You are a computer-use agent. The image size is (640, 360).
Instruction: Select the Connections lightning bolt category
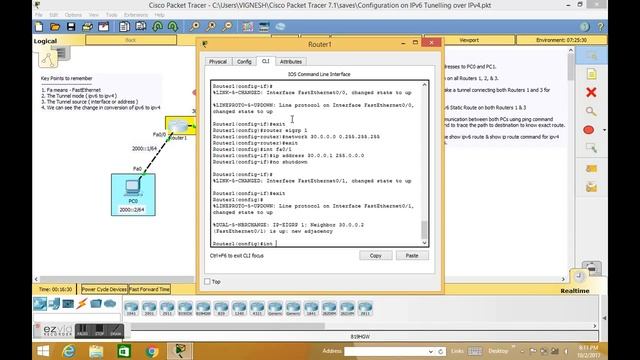pyautogui.click(x=82, y=304)
